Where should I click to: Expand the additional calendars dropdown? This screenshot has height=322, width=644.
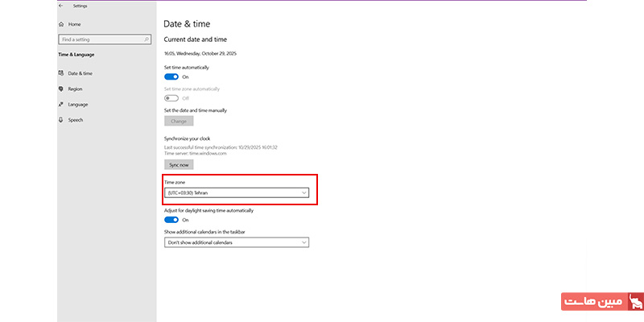click(237, 242)
